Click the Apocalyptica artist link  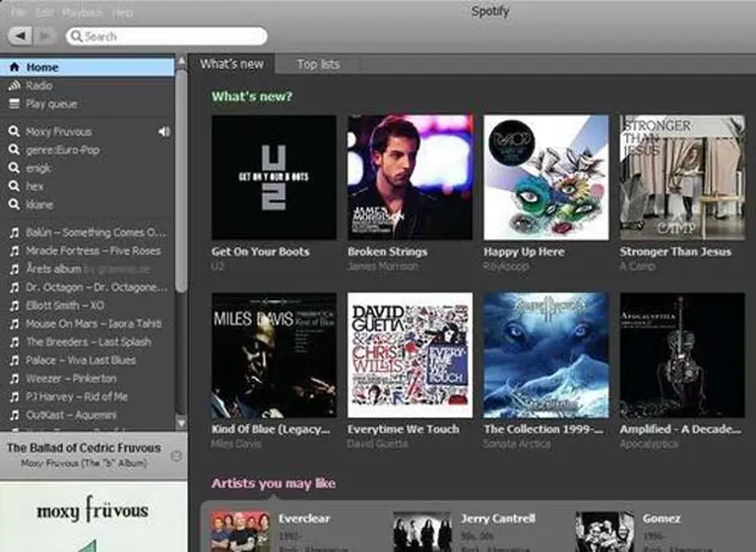pos(649,444)
